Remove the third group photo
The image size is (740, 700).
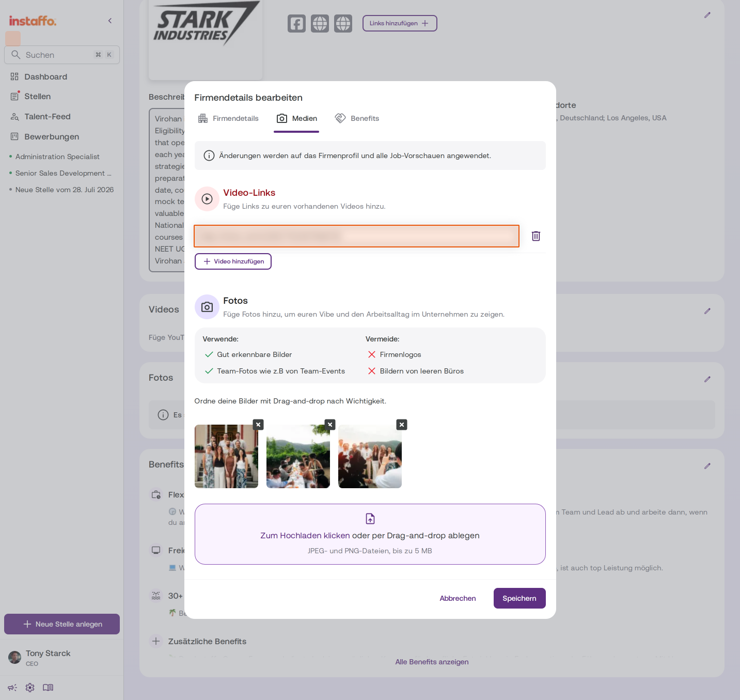coord(402,425)
